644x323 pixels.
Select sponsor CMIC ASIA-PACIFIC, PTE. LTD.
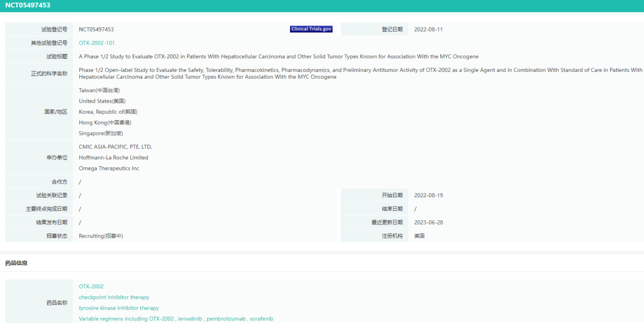115,147
